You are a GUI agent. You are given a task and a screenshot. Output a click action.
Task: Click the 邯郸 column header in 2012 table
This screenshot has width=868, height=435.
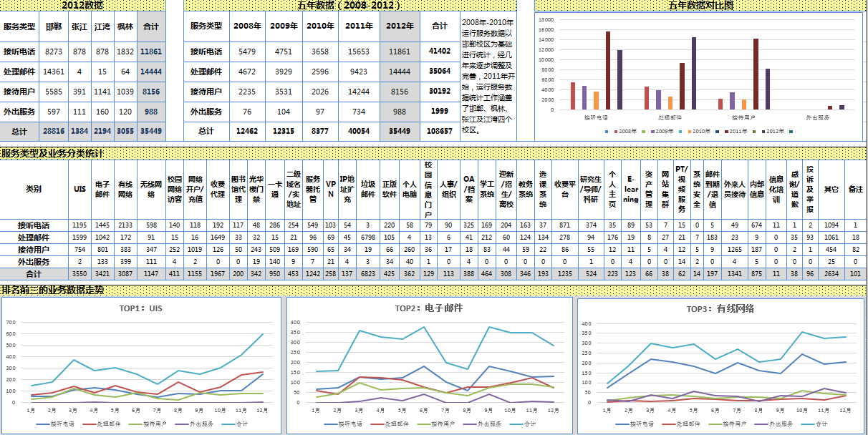53,26
